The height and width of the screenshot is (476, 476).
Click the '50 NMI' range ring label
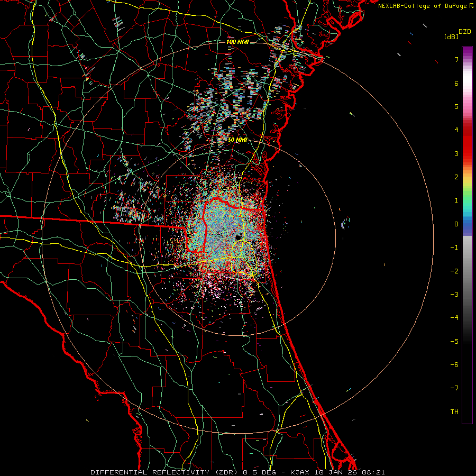[x=237, y=140]
